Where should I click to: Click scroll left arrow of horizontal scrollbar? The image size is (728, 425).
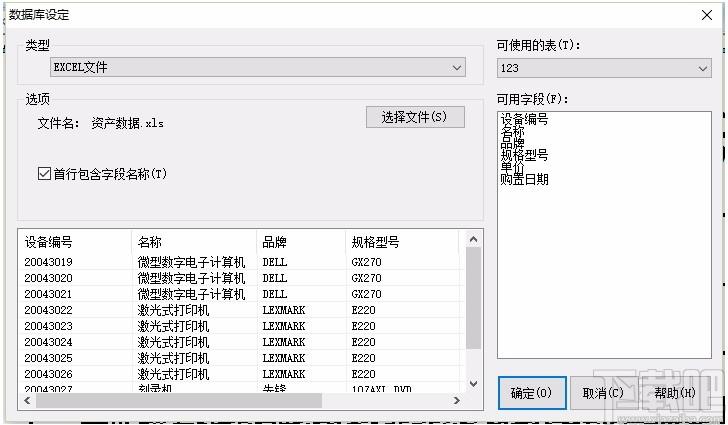[27, 400]
